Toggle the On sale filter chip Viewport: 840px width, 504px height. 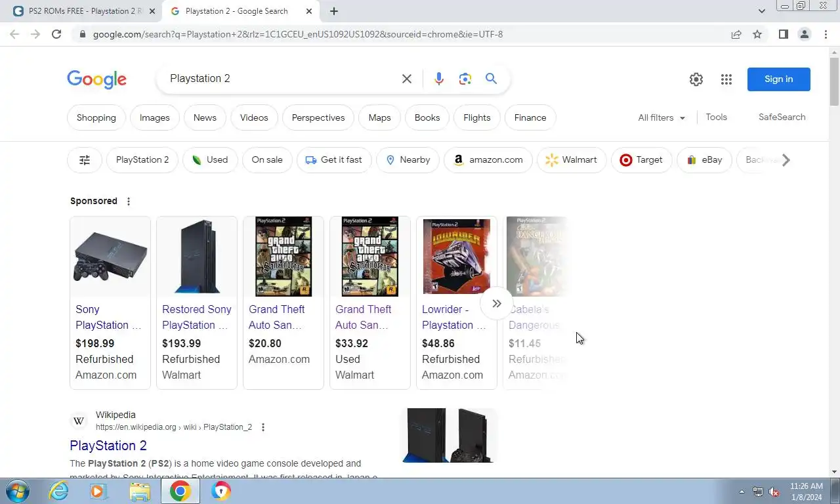point(267,160)
